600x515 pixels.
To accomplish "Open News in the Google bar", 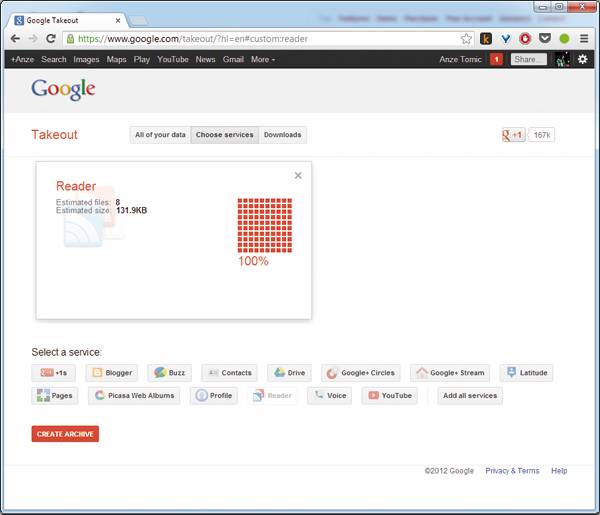I will pyautogui.click(x=205, y=59).
